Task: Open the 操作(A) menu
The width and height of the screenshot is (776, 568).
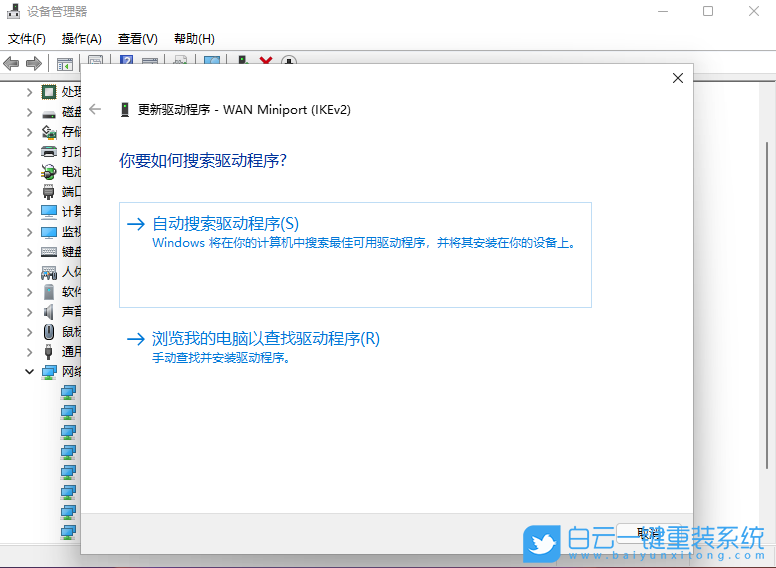Action: [x=82, y=39]
